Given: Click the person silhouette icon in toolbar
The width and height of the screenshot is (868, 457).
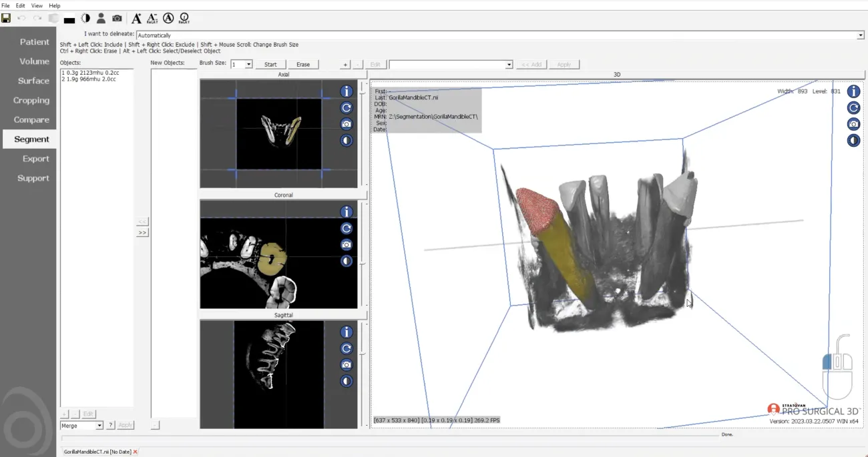Looking at the screenshot, I should pos(101,18).
